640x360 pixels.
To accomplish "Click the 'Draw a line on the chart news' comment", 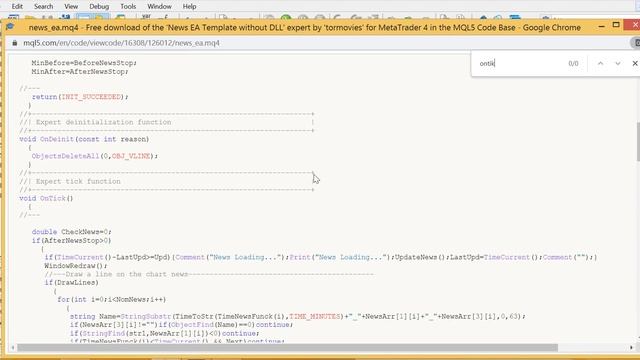I will pos(127,274).
